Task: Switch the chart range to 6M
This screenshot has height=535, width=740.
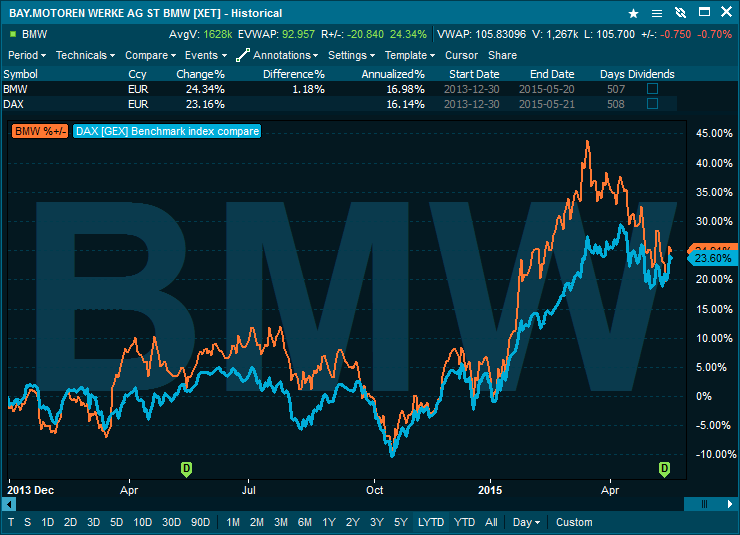Action: click(305, 522)
